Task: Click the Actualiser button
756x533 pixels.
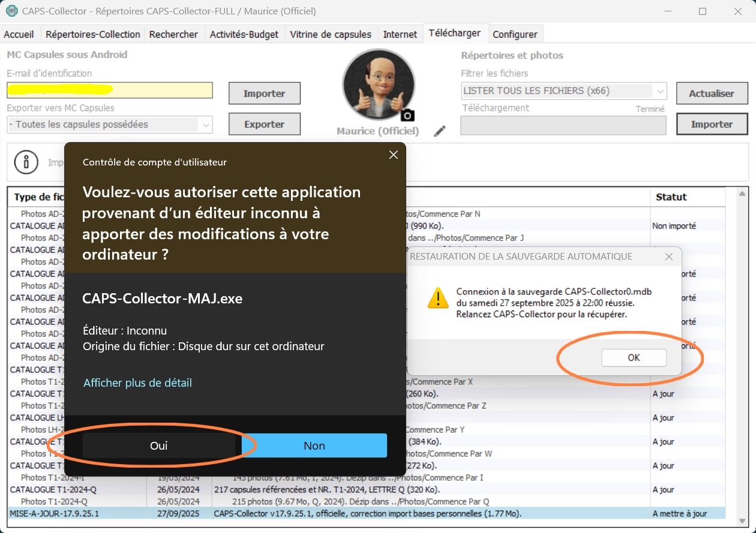Action: point(712,94)
